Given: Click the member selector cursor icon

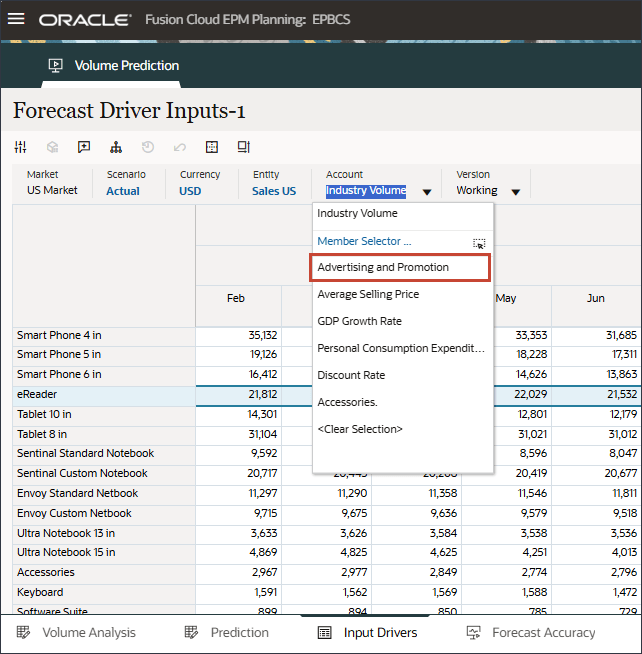Looking at the screenshot, I should (x=479, y=244).
